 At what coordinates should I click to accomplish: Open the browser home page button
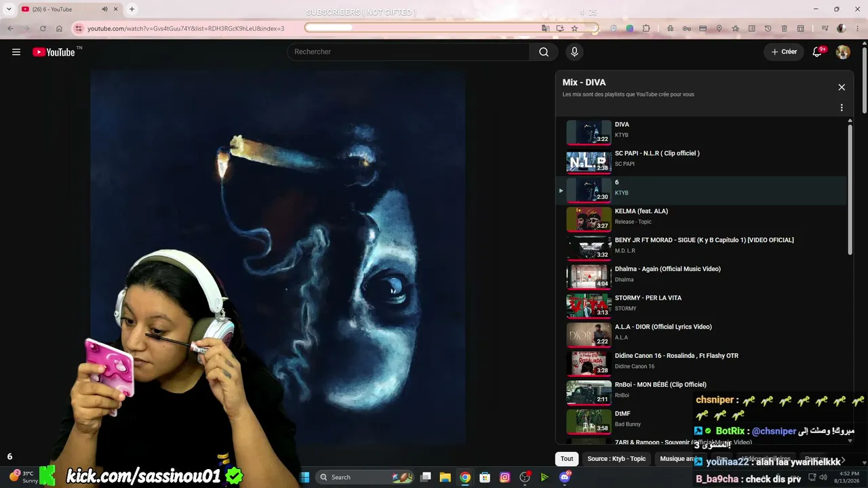click(x=59, y=28)
